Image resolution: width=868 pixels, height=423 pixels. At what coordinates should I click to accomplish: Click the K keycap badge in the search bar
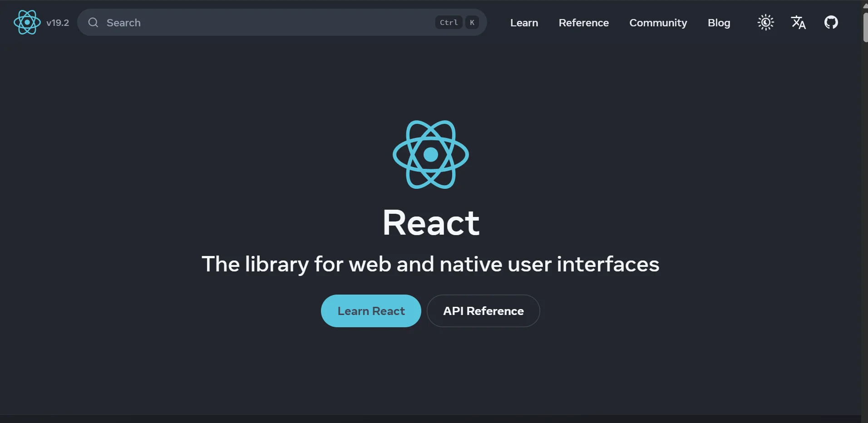[x=472, y=22]
